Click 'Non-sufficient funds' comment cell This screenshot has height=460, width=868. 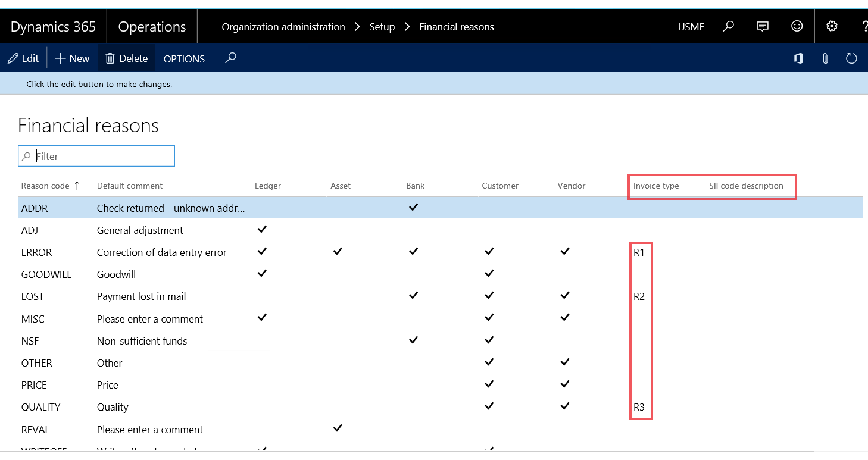142,341
